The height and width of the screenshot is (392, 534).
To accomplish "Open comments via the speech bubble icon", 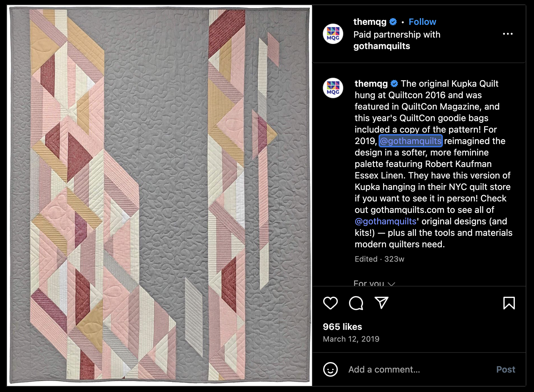I will (356, 303).
